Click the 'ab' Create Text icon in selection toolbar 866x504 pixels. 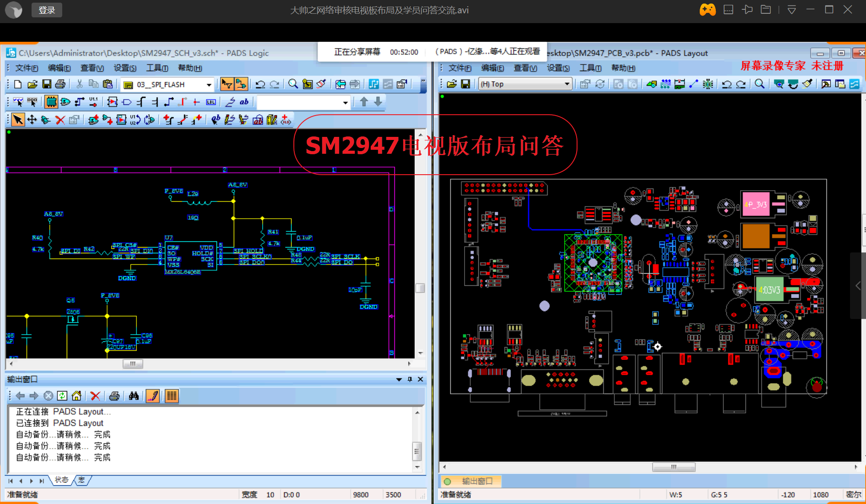pos(244,102)
